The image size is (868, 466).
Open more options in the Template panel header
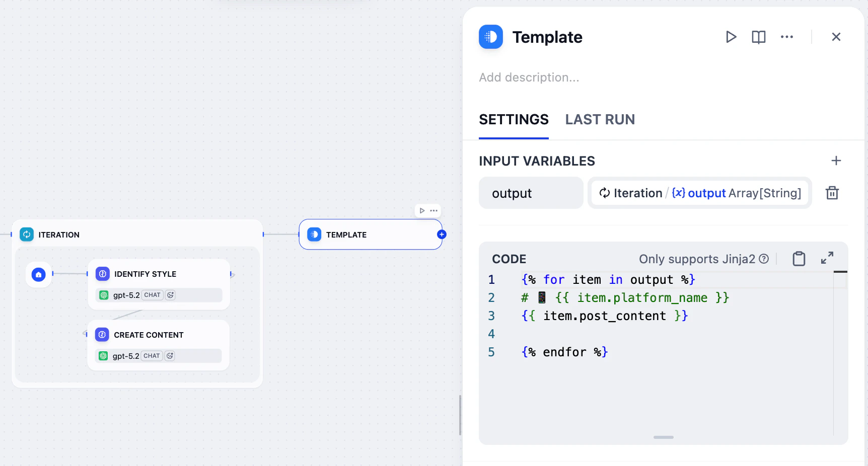tap(786, 37)
